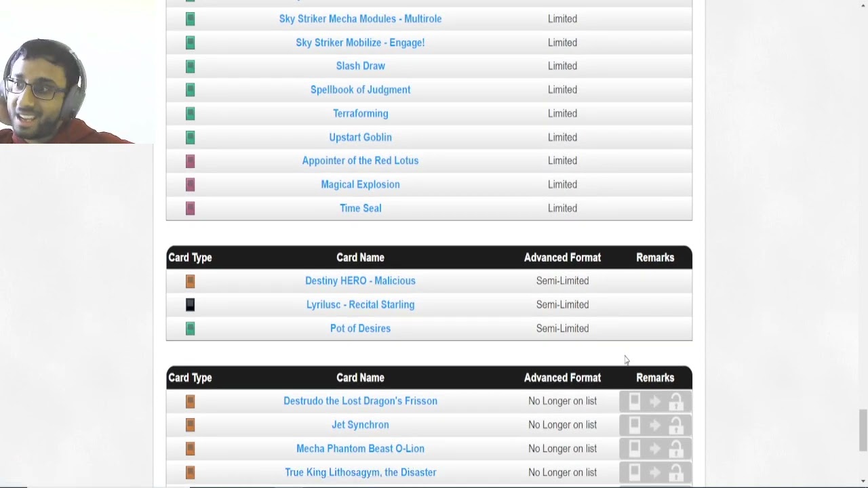Click Limited status in Terraforming row
The height and width of the screenshot is (488, 868).
coord(562,113)
